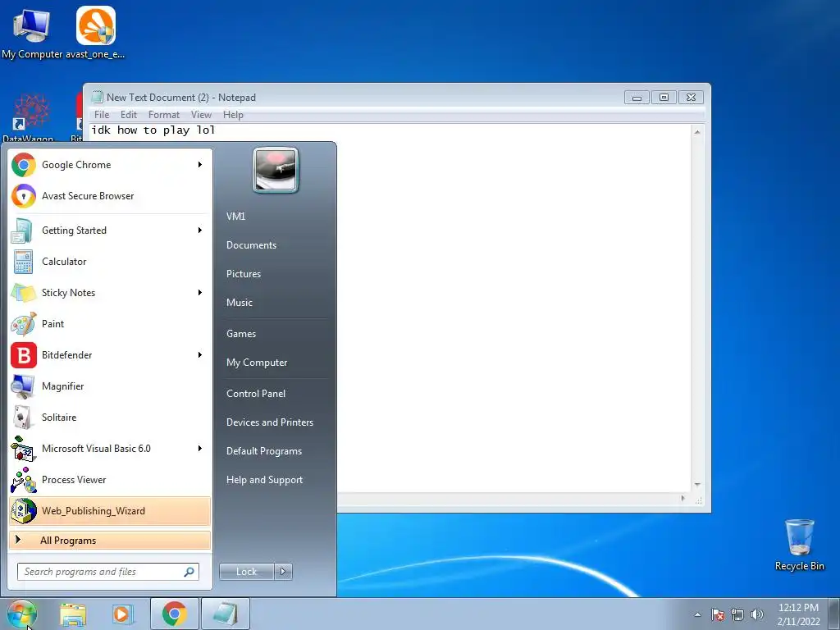Viewport: 840px width, 630px height.
Task: Open My Computer desktop icon
Action: (32, 32)
